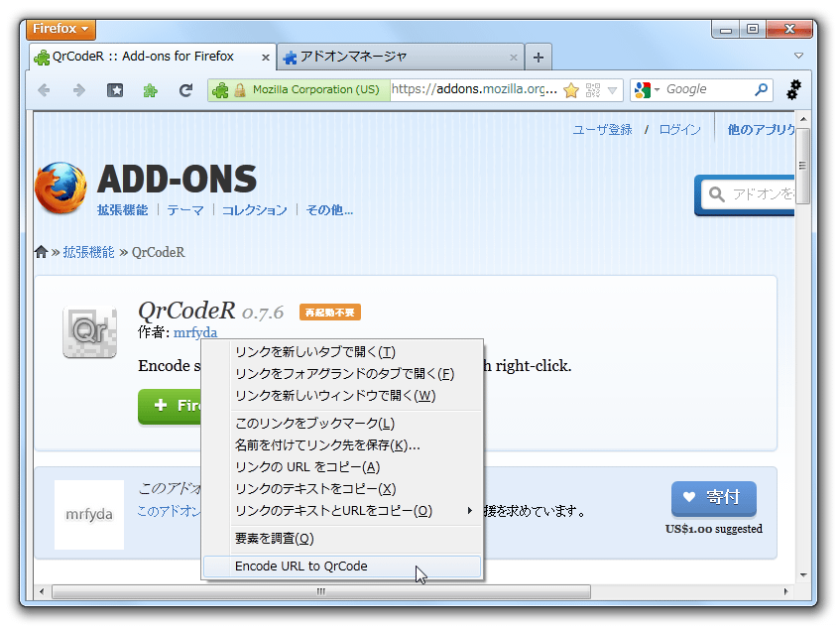Click the forward navigation arrow
The height and width of the screenshot is (630, 840).
[78, 90]
